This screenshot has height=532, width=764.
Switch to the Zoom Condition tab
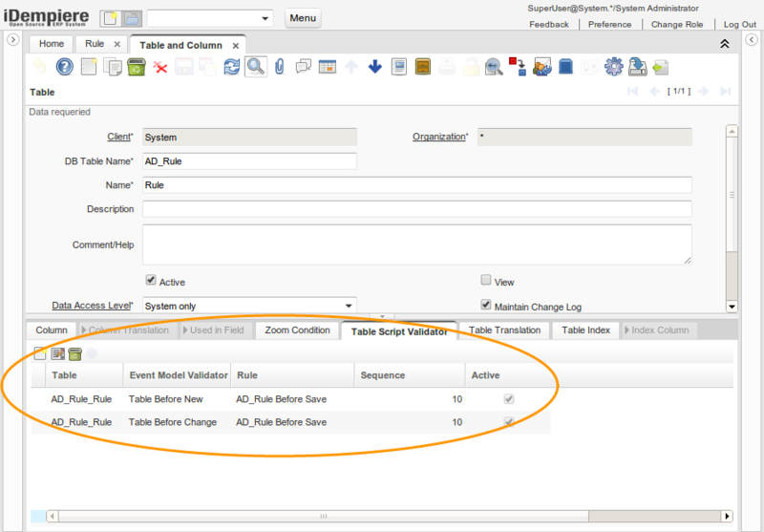(297, 330)
